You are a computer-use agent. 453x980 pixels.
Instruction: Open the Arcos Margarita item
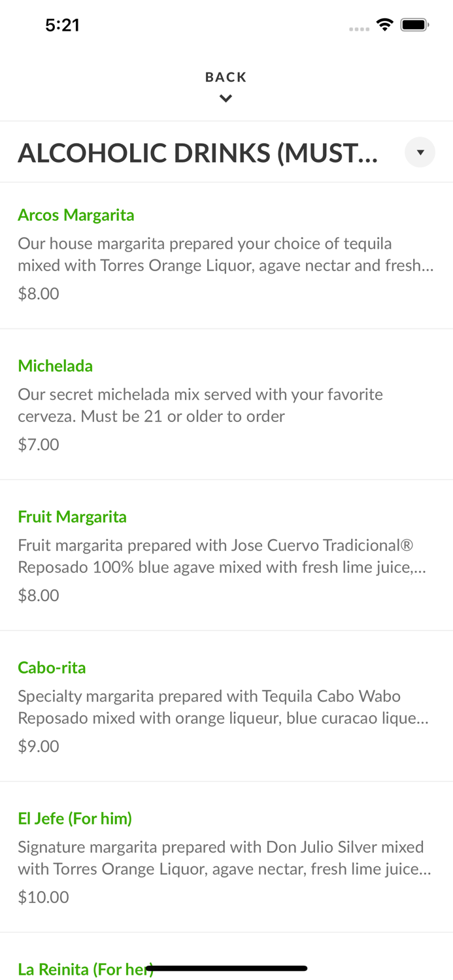pos(76,214)
